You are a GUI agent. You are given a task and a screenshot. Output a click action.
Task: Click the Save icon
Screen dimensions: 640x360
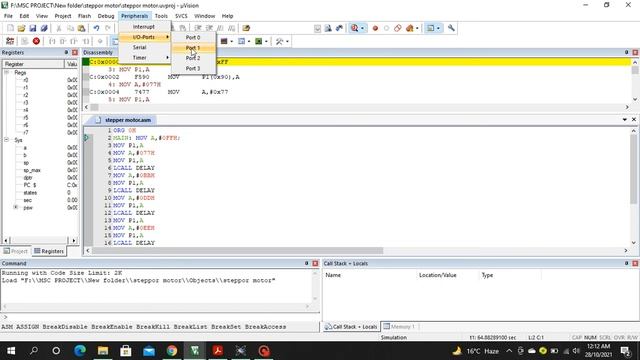pyautogui.click(x=33, y=28)
